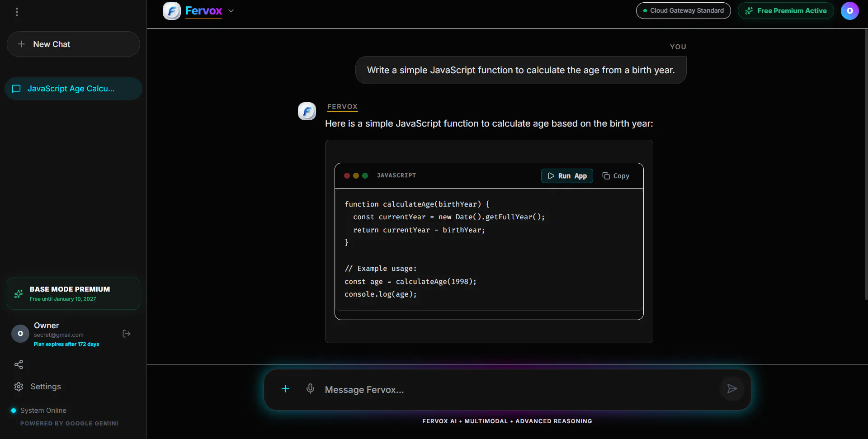Copy the JavaScript code block
This screenshot has width=868, height=439.
tap(616, 176)
